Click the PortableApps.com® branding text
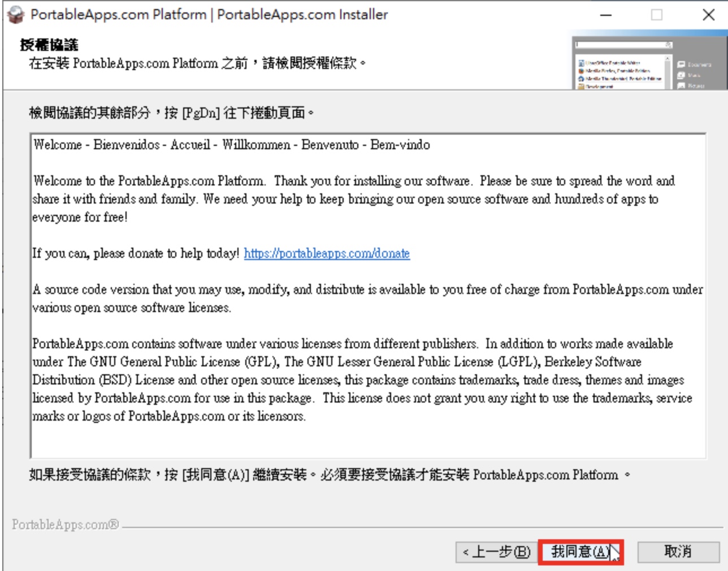Image resolution: width=728 pixels, height=571 pixels. [66, 525]
